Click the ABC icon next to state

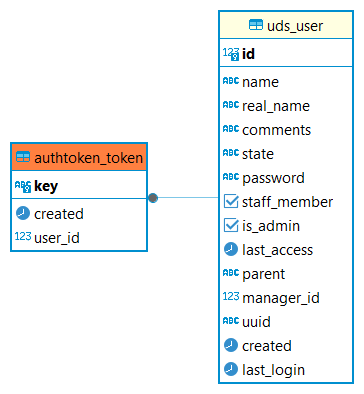[x=231, y=153]
